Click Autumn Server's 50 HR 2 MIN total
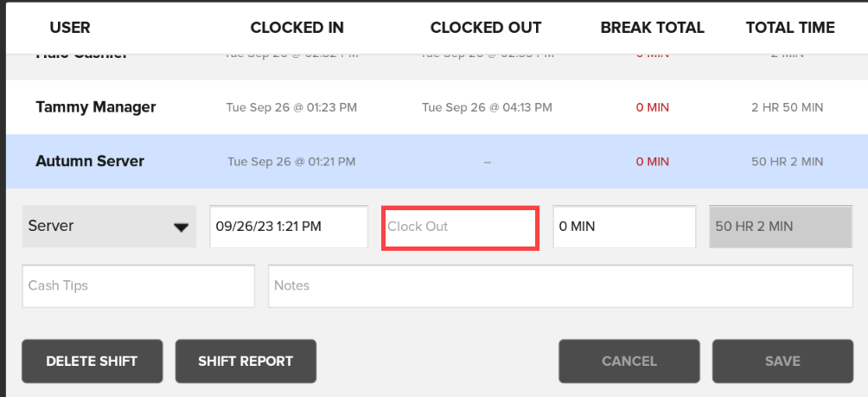Image resolution: width=868 pixels, height=397 pixels. pyautogui.click(x=788, y=162)
